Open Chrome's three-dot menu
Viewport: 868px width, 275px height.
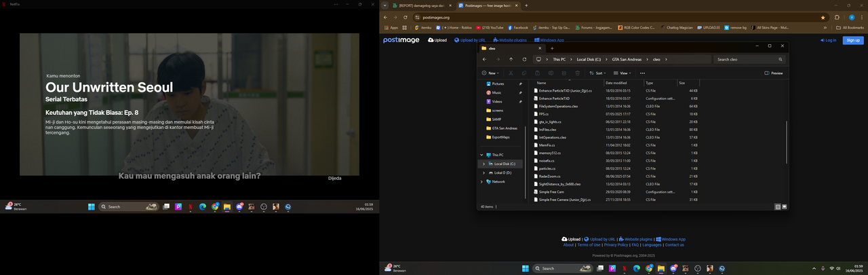pos(862,17)
